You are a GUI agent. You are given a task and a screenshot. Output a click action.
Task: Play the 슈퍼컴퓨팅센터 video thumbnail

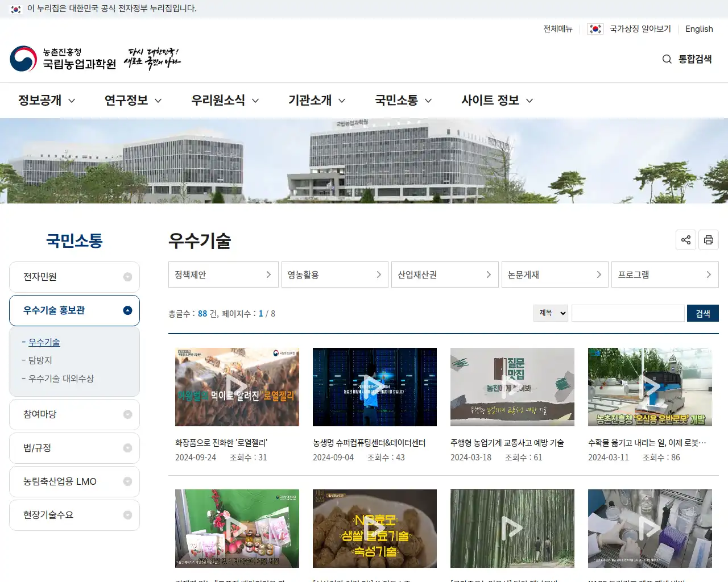tap(375, 387)
